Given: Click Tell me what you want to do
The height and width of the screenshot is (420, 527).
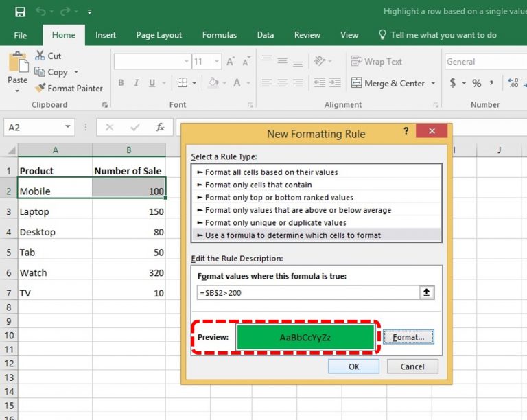Looking at the screenshot, I should point(438,35).
